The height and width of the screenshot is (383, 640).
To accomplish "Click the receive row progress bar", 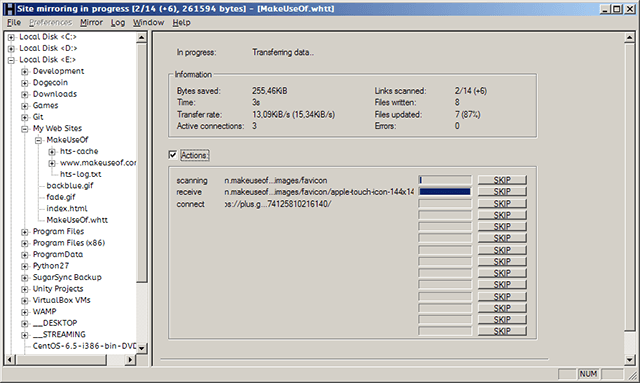I will tap(444, 192).
